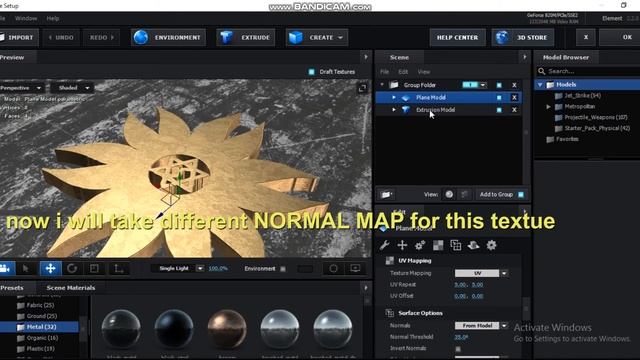
Task: Click the search magnifier in Model Browser
Action: tap(542, 71)
